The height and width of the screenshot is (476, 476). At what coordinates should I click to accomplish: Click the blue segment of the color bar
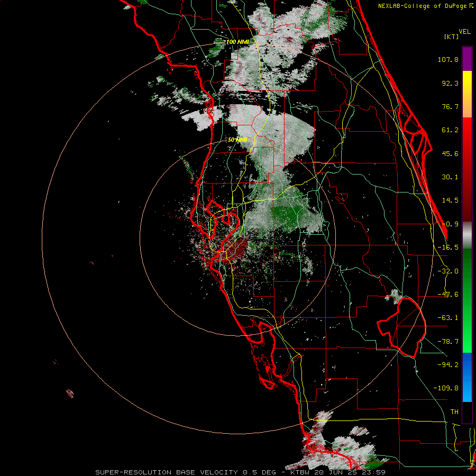pyautogui.click(x=467, y=377)
